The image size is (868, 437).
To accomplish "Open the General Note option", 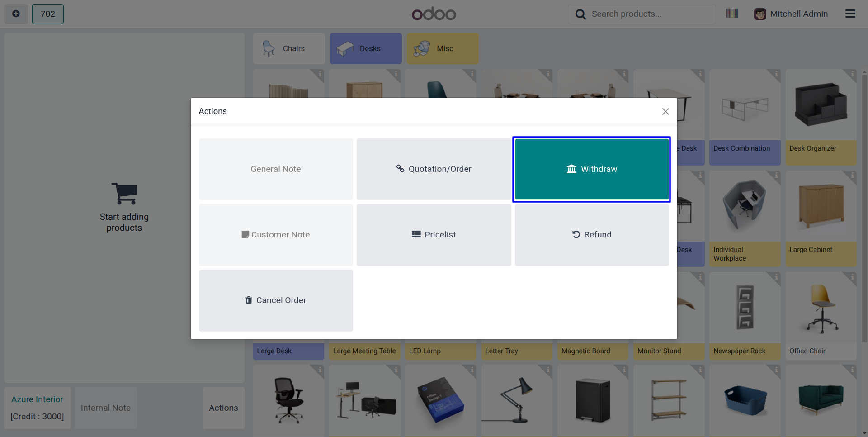I will pos(276,169).
